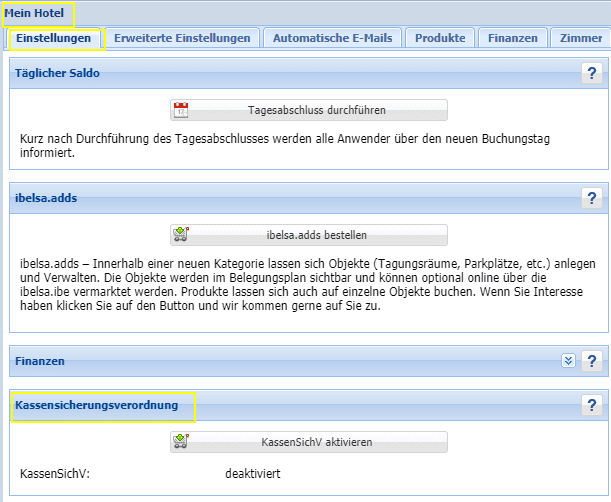Image resolution: width=611 pixels, height=502 pixels.
Task: Switch to the Einstellungen tab
Action: pyautogui.click(x=55, y=38)
